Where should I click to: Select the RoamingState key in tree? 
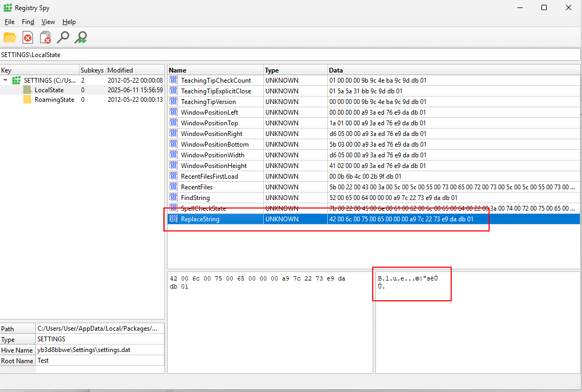pos(54,99)
